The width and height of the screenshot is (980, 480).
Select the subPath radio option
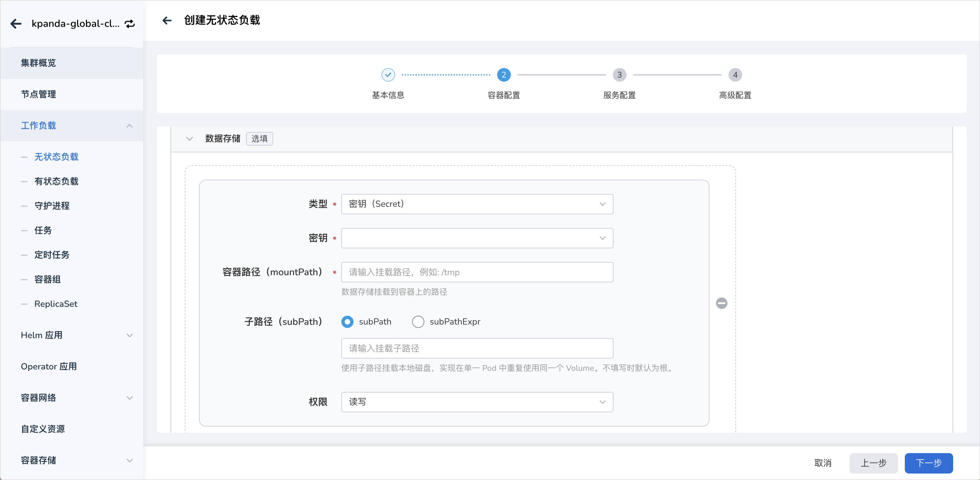(x=347, y=321)
